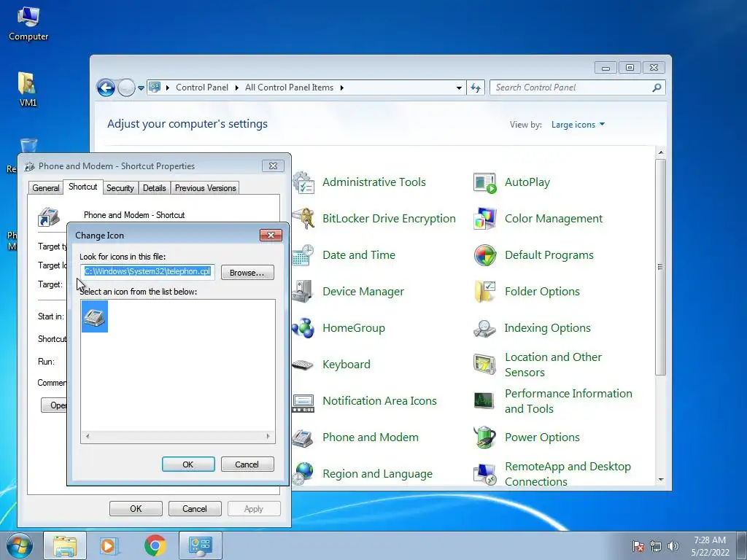Close the Change Icon dialog
Image resolution: width=747 pixels, height=560 pixels.
click(271, 236)
